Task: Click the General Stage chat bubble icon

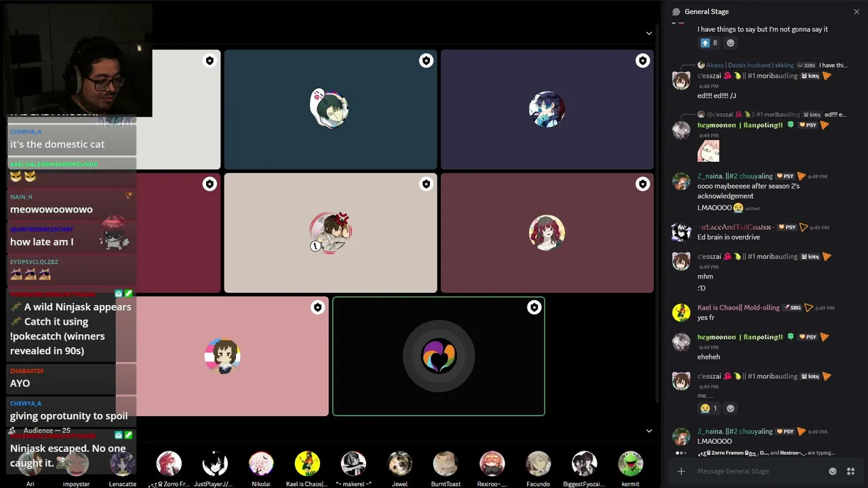Action: [675, 12]
